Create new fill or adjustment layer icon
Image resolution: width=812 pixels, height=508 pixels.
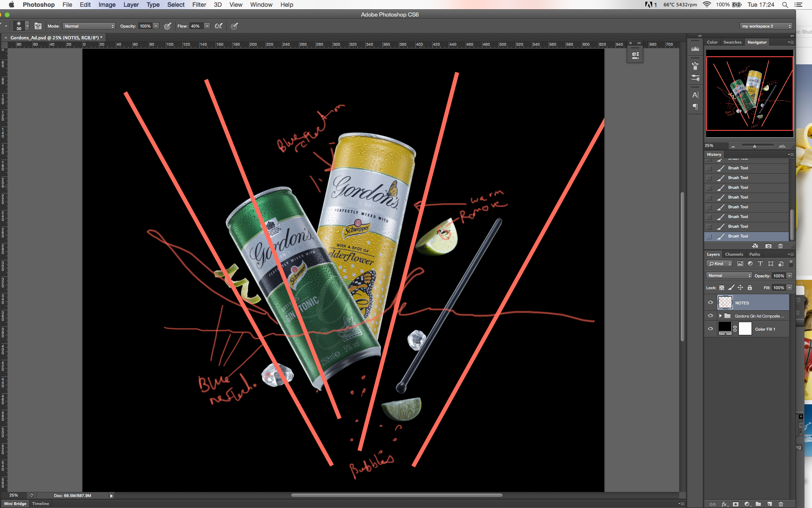(747, 504)
